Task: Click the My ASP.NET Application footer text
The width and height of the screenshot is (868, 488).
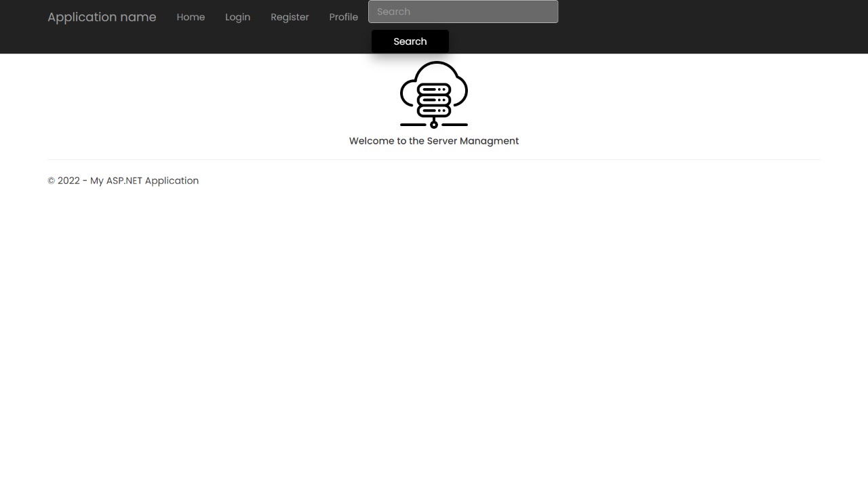Action: click(144, 181)
